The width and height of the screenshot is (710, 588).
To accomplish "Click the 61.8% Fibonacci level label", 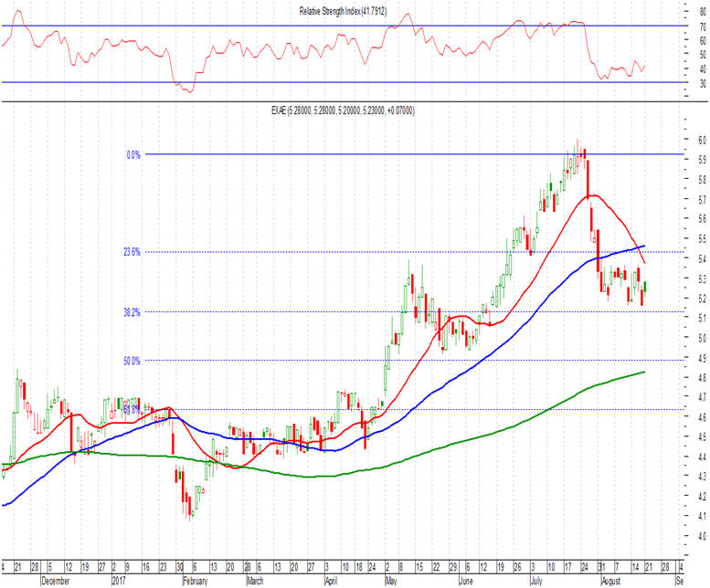I will [132, 410].
